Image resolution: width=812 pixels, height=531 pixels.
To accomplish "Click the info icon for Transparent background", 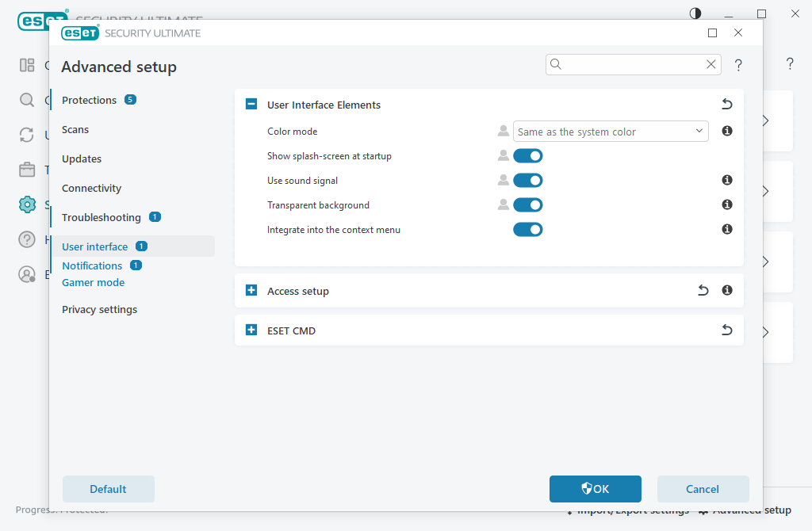I will (x=727, y=204).
